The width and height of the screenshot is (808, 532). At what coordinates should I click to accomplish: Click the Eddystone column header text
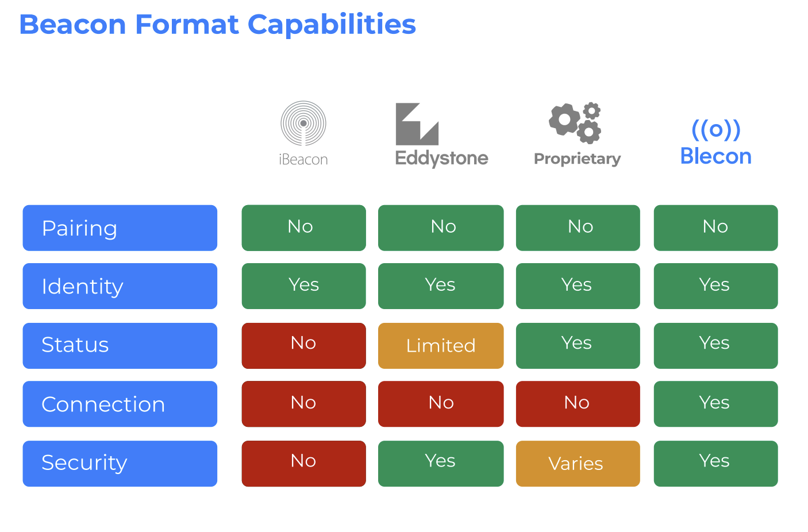(441, 158)
